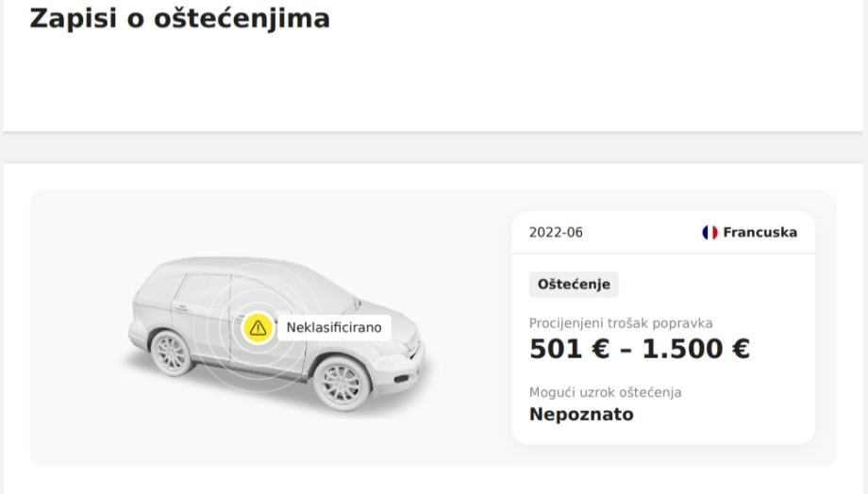Viewport: 868px width, 494px height.
Task: Click the car's front wheel
Action: pos(339,380)
